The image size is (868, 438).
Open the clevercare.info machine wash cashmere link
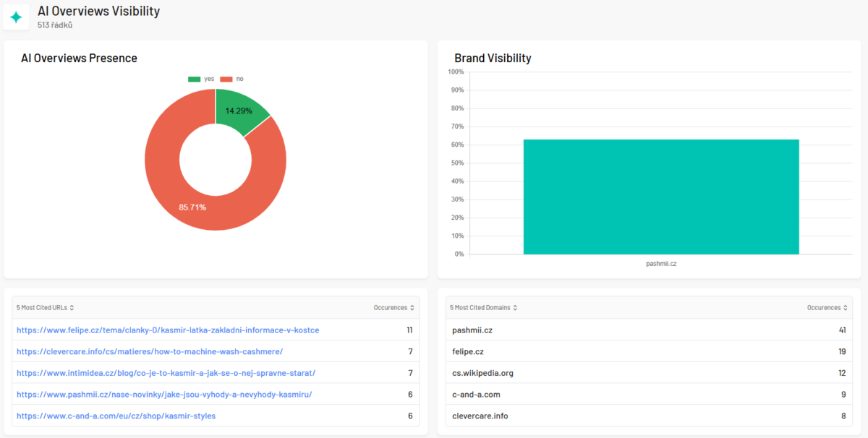coord(149,352)
